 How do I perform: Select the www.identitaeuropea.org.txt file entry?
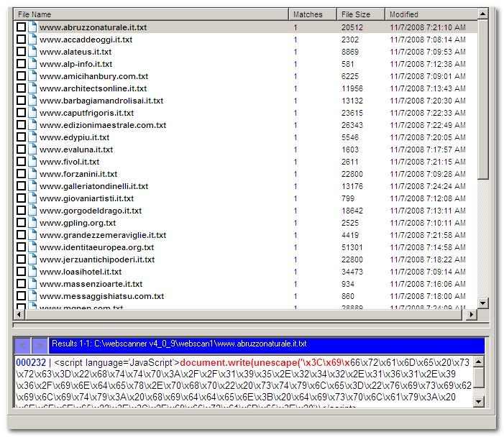(x=96, y=247)
